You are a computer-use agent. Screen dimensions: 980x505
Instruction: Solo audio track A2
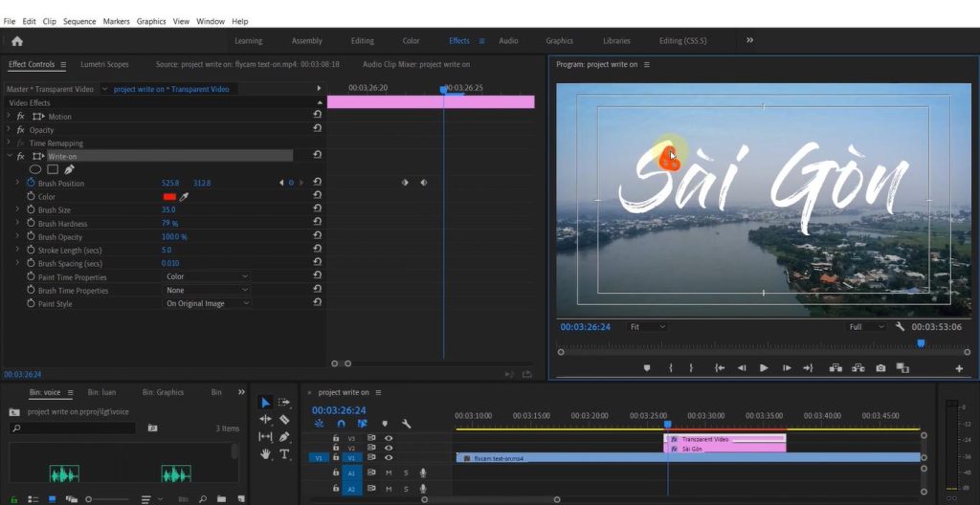pyautogui.click(x=406, y=489)
